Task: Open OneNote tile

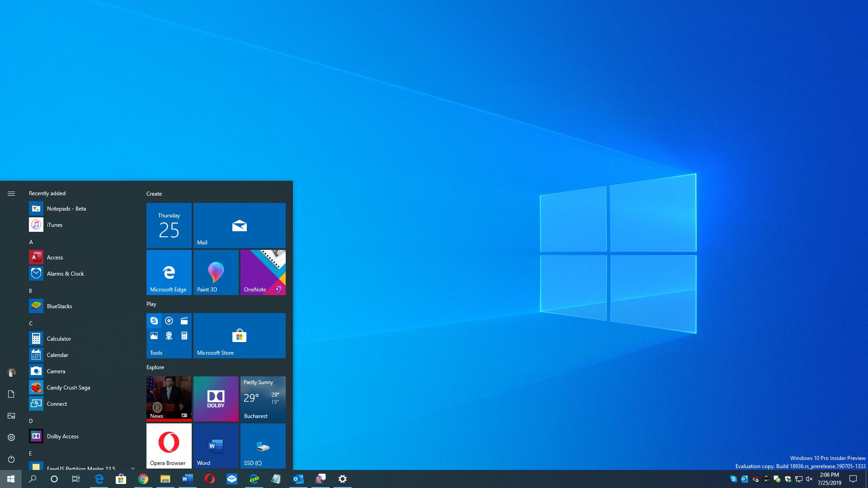Action: 262,272
